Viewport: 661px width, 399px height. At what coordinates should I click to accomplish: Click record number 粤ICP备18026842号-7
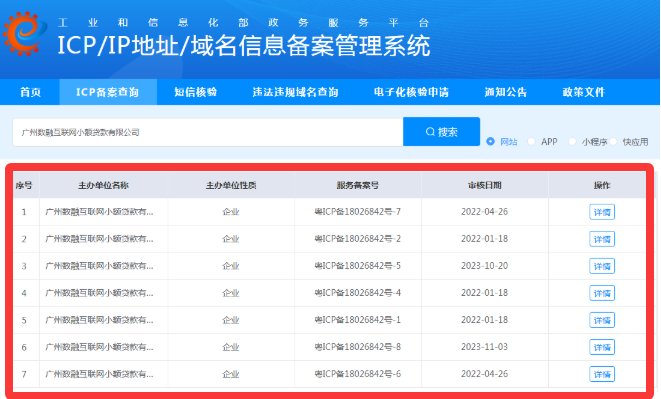[357, 212]
